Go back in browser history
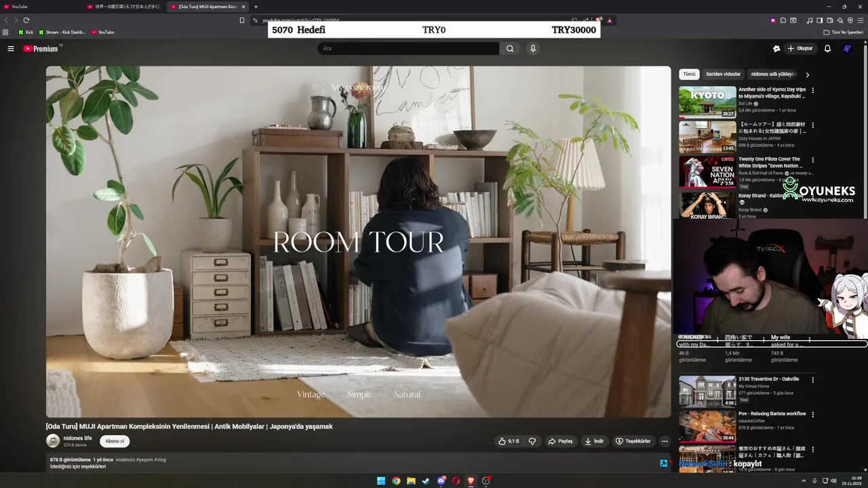The width and height of the screenshot is (868, 488). [6, 20]
